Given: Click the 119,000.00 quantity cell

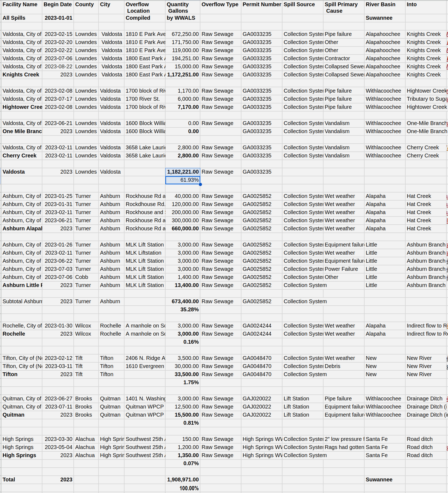Looking at the screenshot, I should pos(183,50).
